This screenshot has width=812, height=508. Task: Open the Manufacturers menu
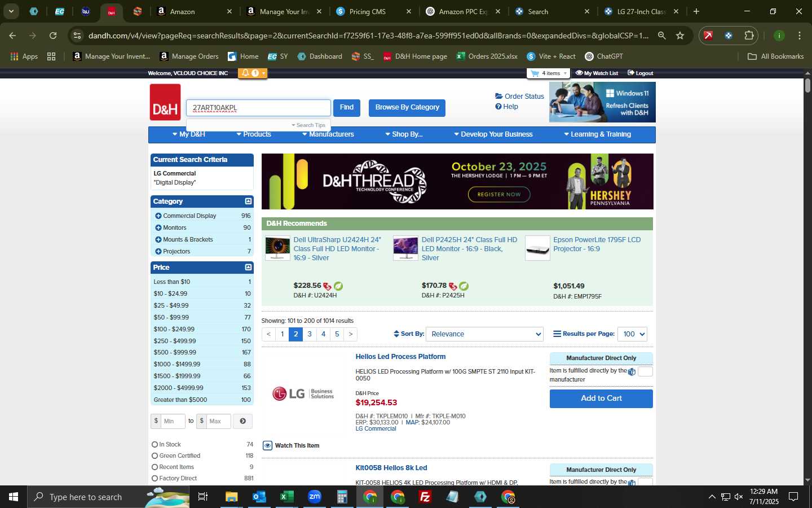[x=328, y=134]
